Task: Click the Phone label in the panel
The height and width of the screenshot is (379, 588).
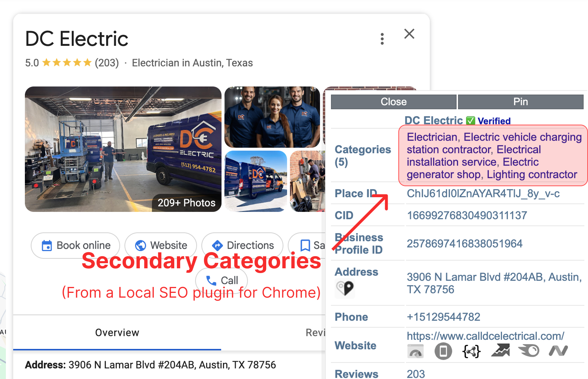Action: tap(351, 317)
